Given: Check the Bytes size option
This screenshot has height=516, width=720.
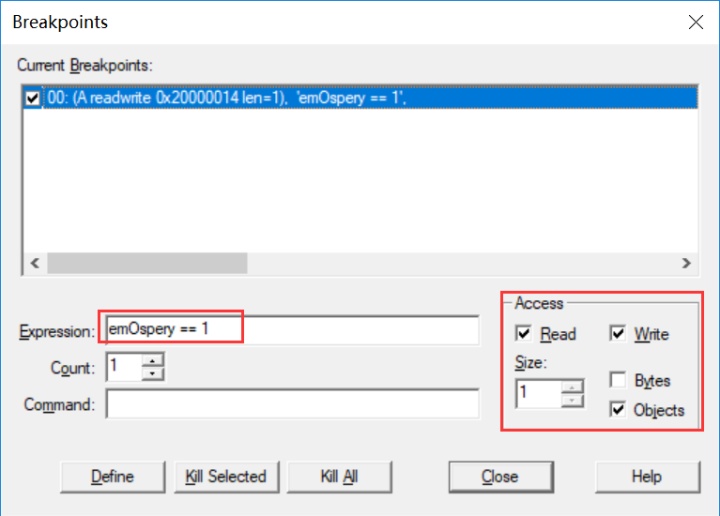Looking at the screenshot, I should [x=618, y=380].
